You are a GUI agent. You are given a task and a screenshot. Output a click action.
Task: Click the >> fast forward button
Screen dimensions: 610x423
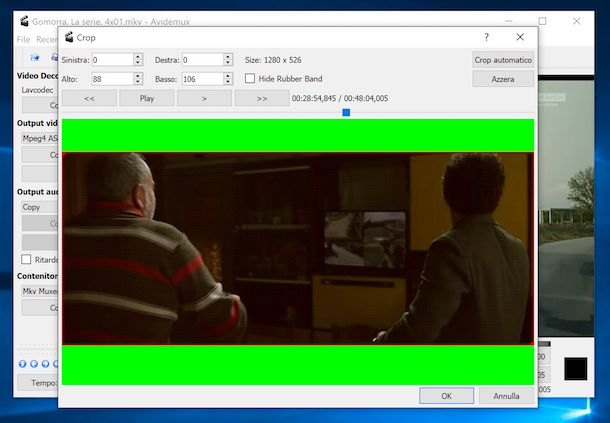(262, 98)
